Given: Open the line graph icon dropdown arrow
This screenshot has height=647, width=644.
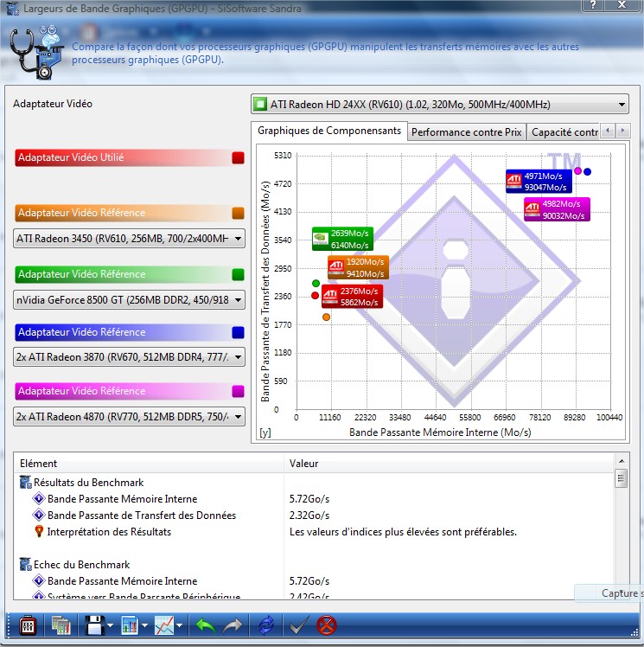Looking at the screenshot, I should coord(179,626).
